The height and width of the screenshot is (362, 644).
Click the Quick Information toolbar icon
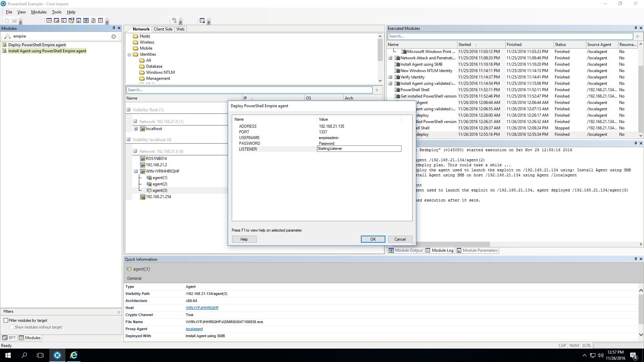(x=64, y=20)
